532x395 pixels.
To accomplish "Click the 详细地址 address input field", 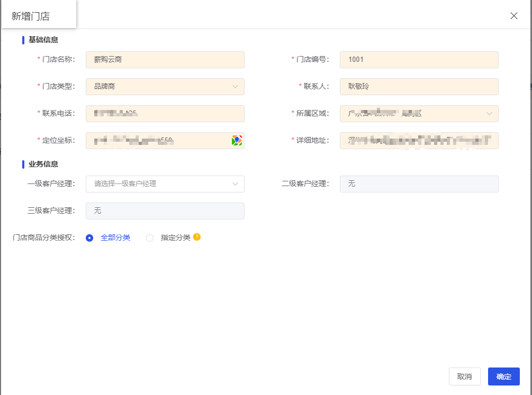I will click(419, 140).
